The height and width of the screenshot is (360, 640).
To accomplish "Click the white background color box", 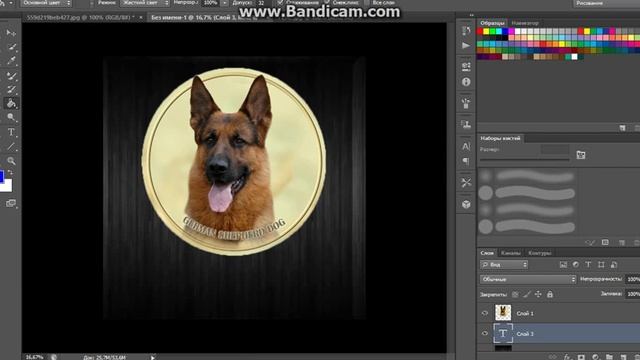I will 6,186.
